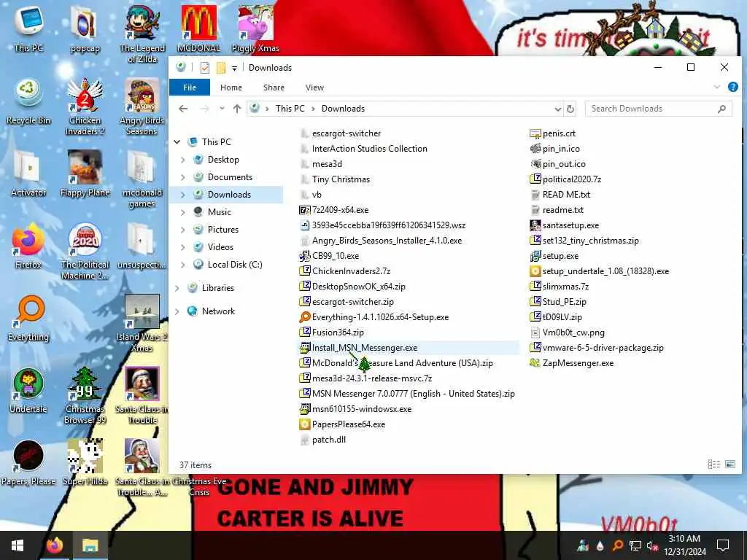Launch The Legend of Zilda shortcut
Viewport: 747px width, 560px height.
coord(142,34)
